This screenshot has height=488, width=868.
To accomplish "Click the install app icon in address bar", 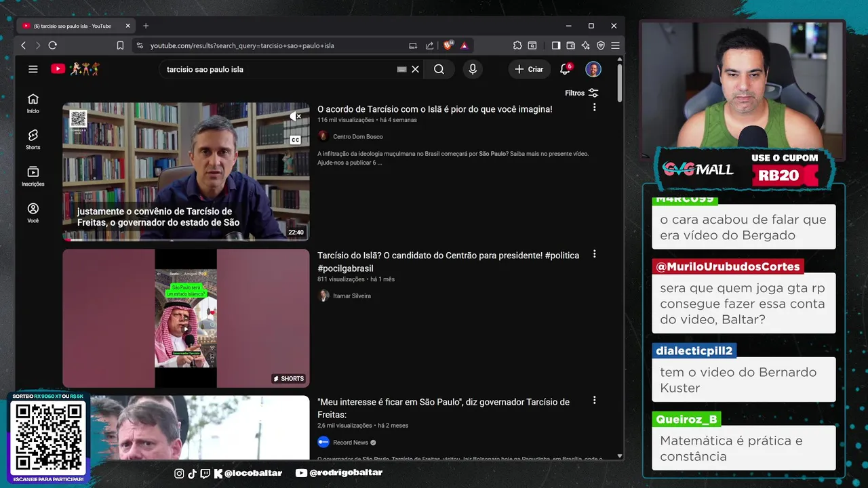I will click(x=413, y=45).
